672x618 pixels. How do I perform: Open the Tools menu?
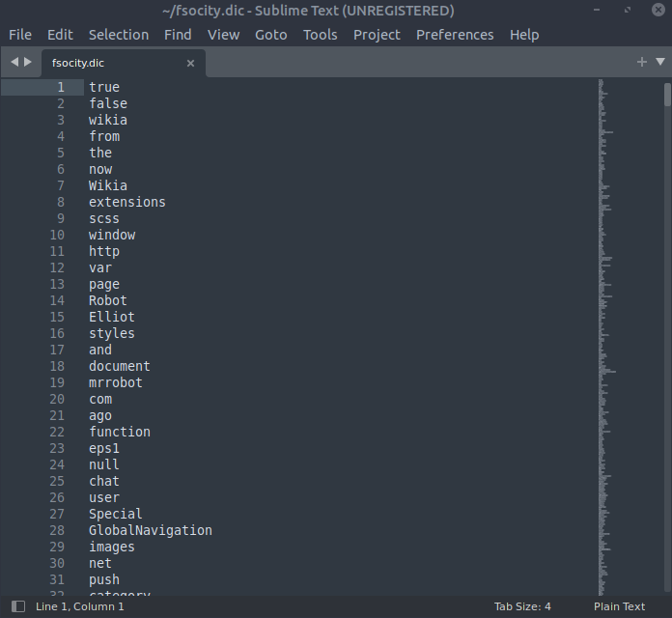(321, 35)
